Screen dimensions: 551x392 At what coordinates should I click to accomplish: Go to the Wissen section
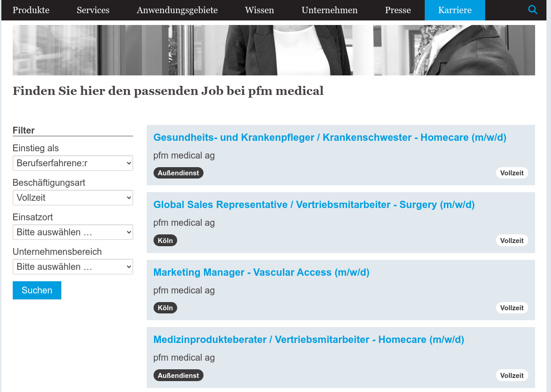click(x=259, y=10)
